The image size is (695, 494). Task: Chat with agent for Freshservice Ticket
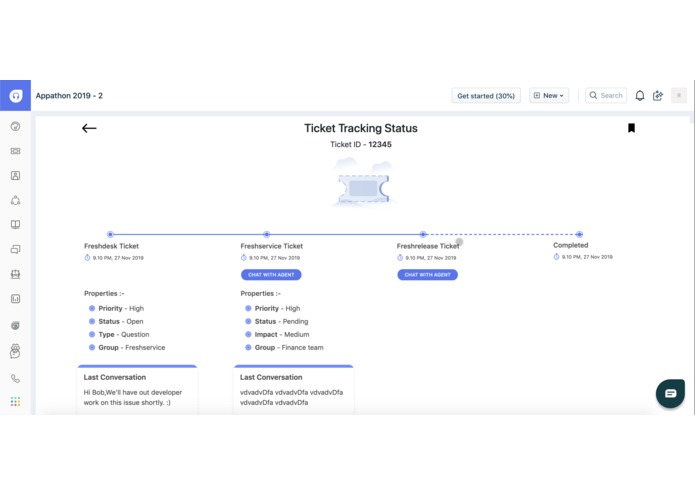(271, 275)
